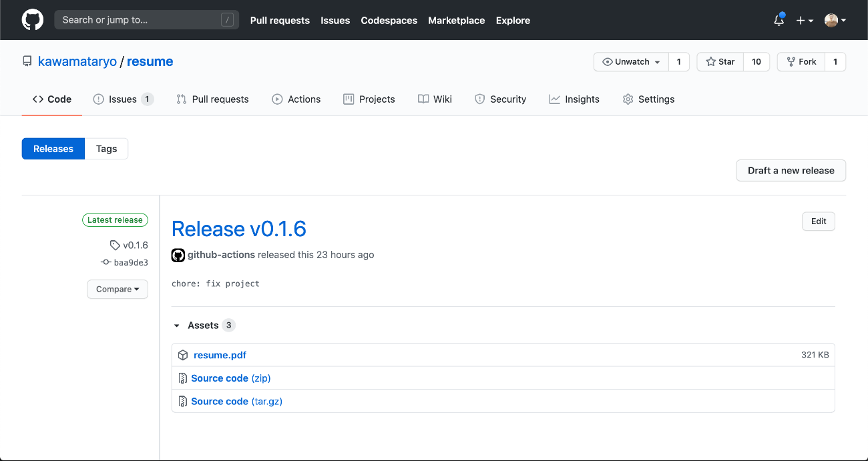Image resolution: width=868 pixels, height=461 pixels.
Task: Click package icon beside resume.pdf
Action: coord(183,355)
